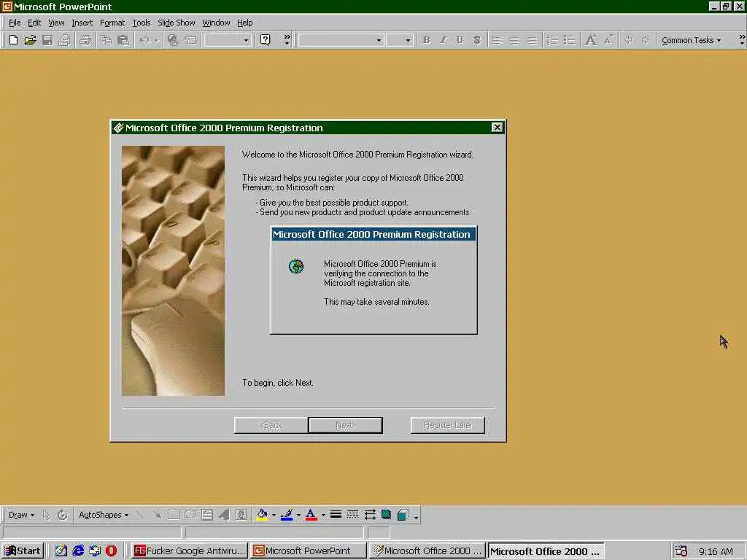Toggle Numbering list button
Image resolution: width=747 pixels, height=560 pixels.
(552, 40)
